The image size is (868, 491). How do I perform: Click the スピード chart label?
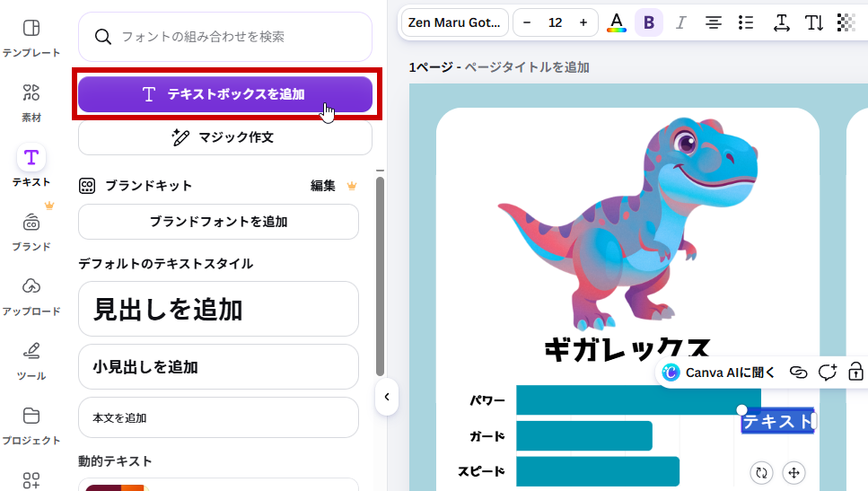481,471
